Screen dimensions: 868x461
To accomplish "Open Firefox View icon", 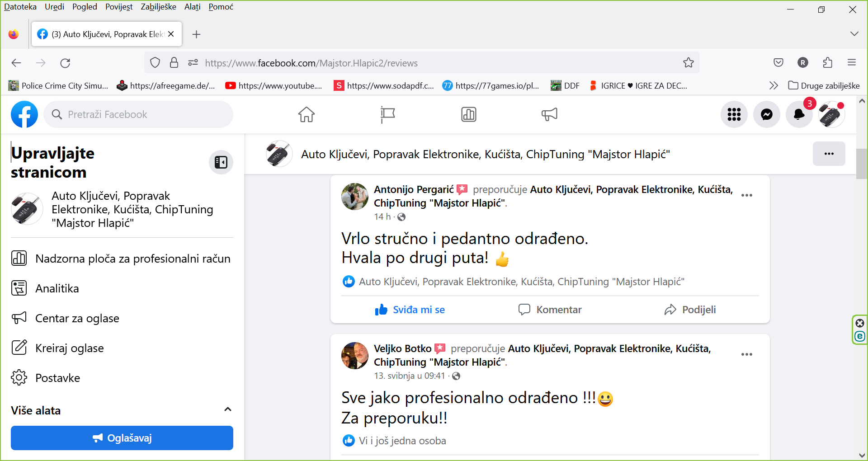I will point(14,34).
